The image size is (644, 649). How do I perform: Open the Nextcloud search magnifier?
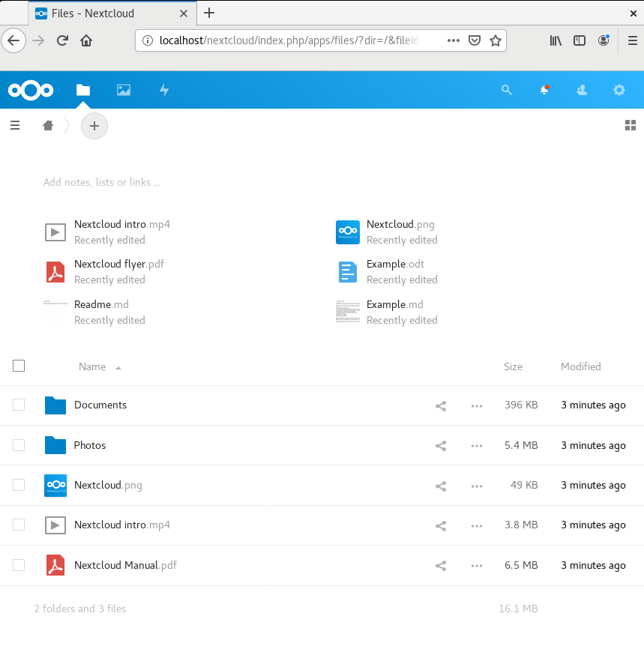507,90
